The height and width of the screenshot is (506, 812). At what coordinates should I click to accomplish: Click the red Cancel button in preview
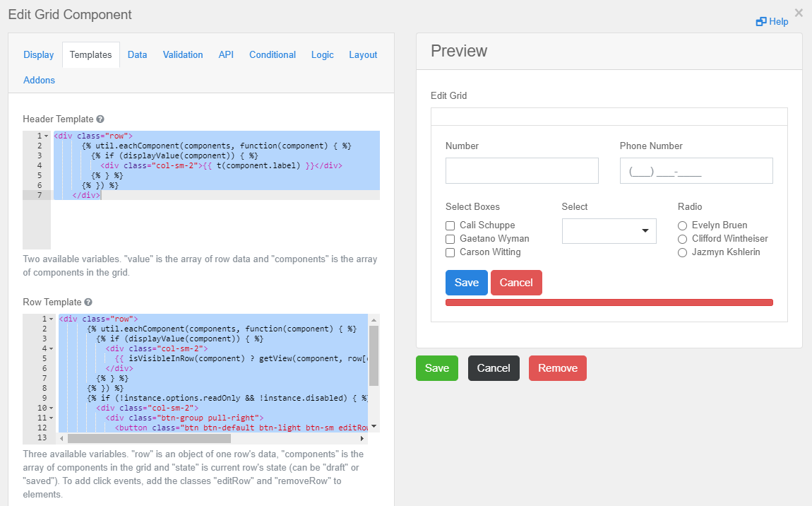[x=516, y=283]
